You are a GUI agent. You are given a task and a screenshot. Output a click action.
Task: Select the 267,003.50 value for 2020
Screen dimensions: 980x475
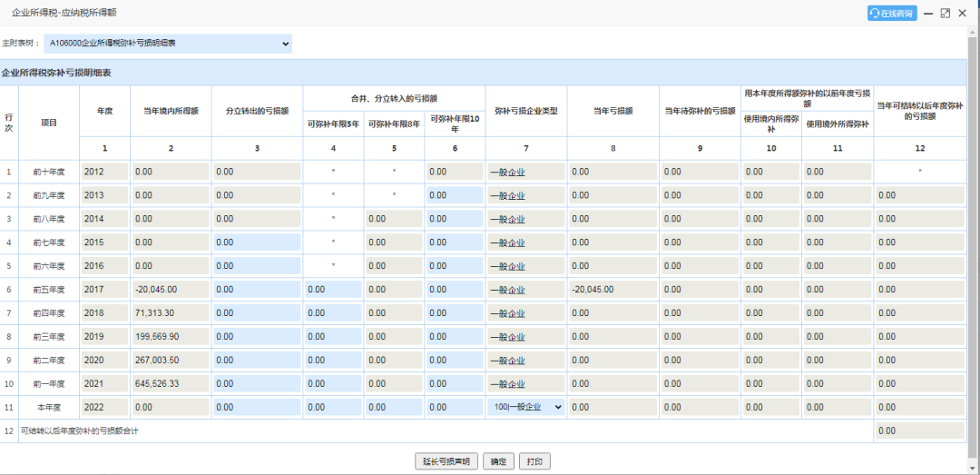click(x=171, y=361)
